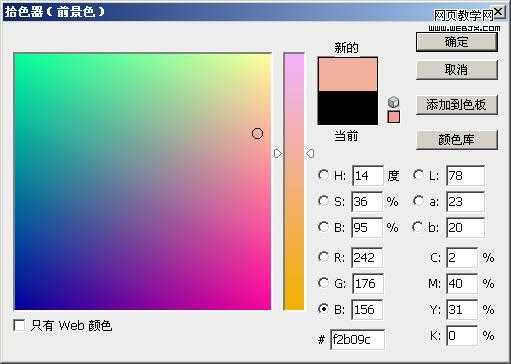The image size is (511, 364).
Task: Click the Lab b field showing 20
Action: click(x=465, y=228)
